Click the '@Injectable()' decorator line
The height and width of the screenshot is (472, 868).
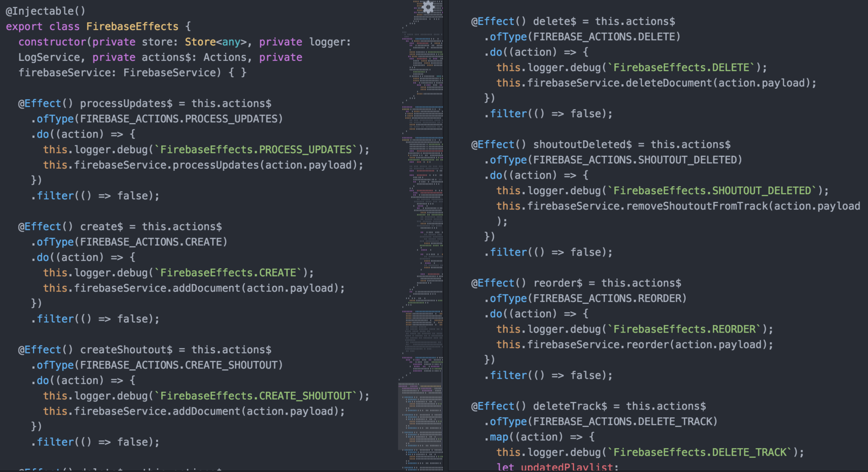click(46, 11)
